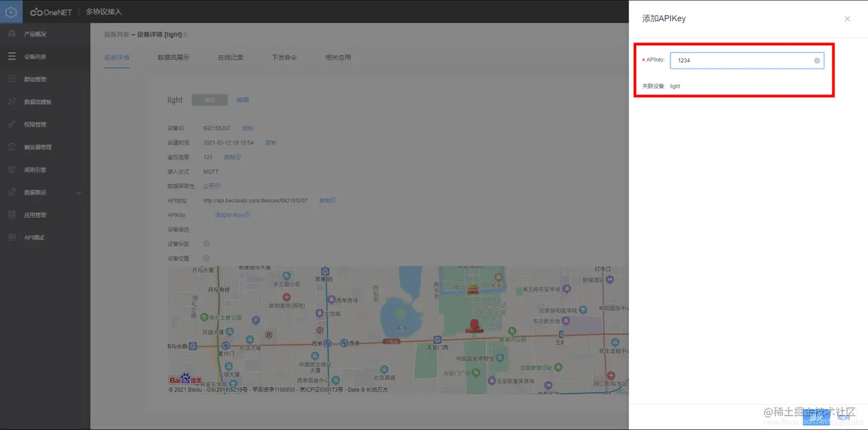Click the 数据流模板 sidebar icon
The height and width of the screenshot is (430, 868).
pos(11,102)
